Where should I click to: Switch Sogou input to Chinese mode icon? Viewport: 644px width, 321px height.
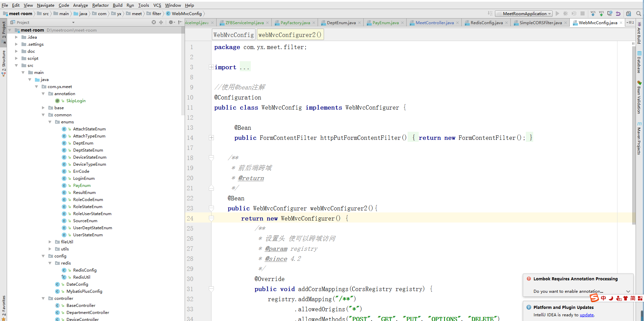(x=603, y=298)
